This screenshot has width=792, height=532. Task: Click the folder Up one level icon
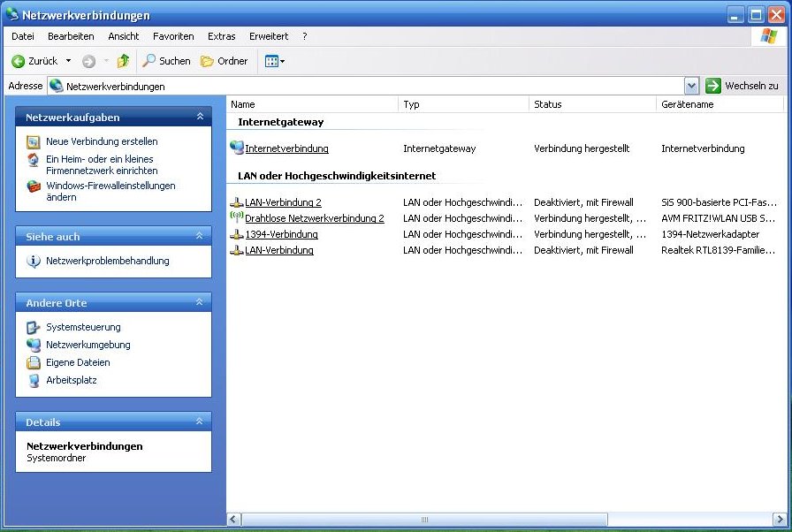click(x=123, y=61)
